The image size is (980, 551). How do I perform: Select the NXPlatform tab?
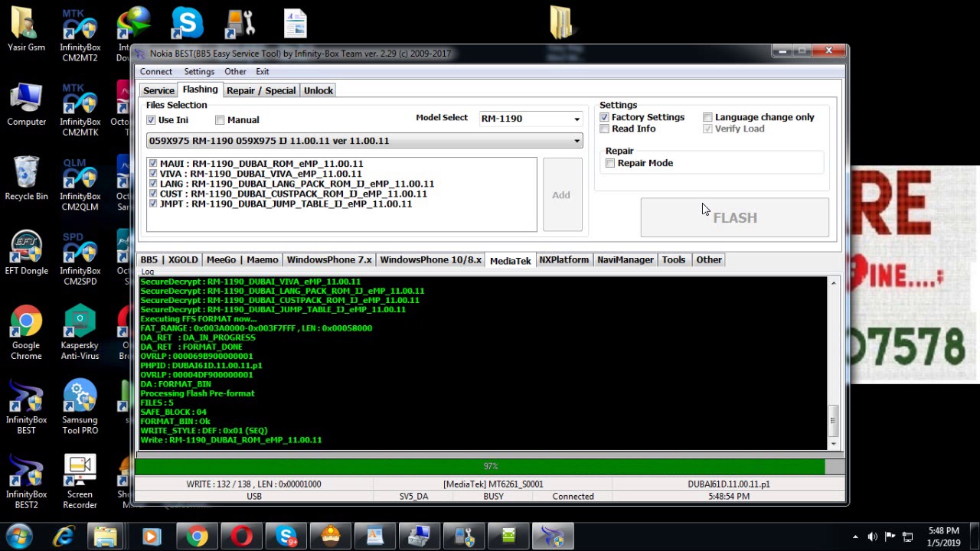tap(563, 260)
